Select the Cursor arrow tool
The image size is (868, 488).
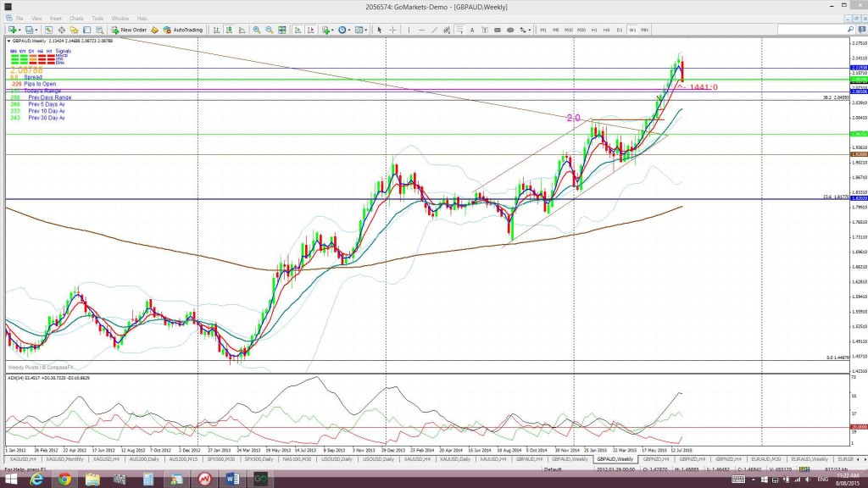pos(380,30)
